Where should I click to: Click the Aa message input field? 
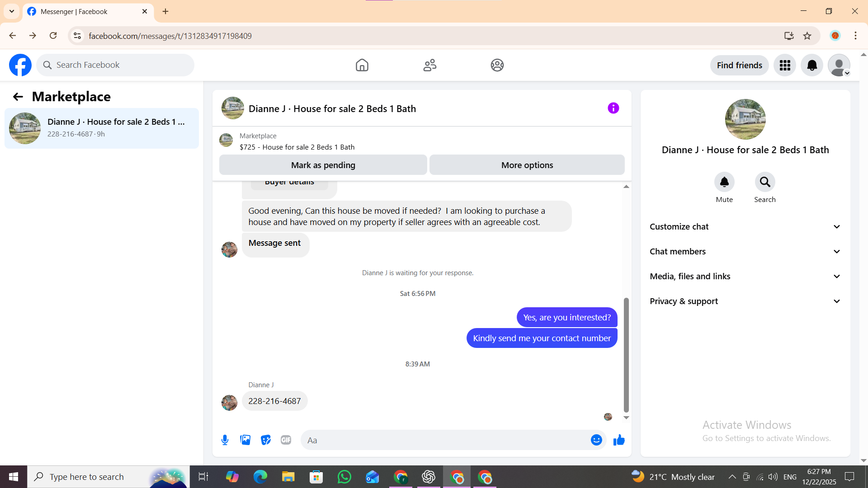tap(445, 440)
